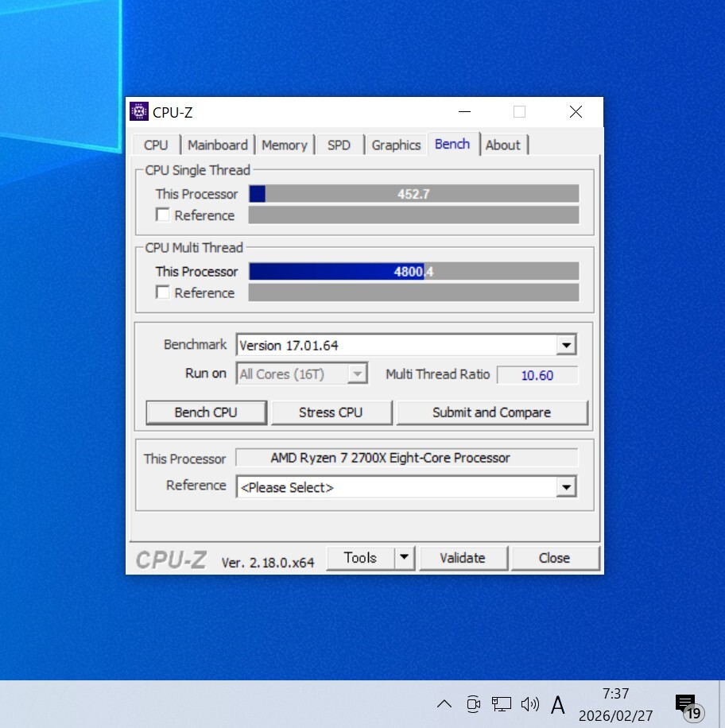Click the Tools button
This screenshot has width=725, height=728.
click(x=360, y=558)
